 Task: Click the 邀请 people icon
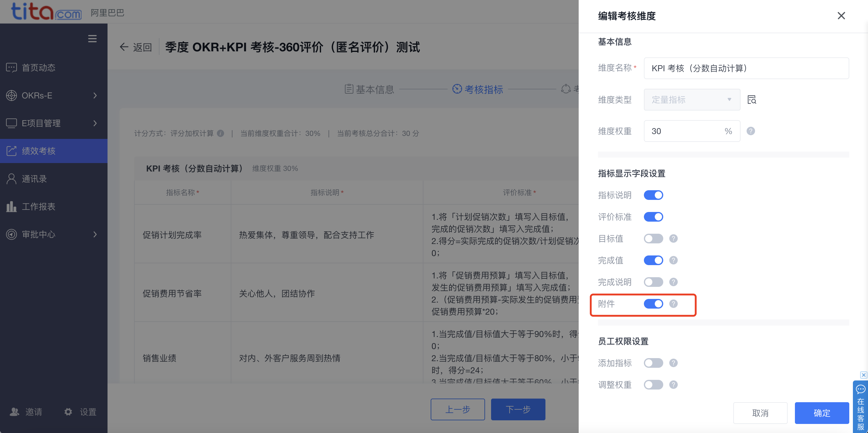click(14, 412)
